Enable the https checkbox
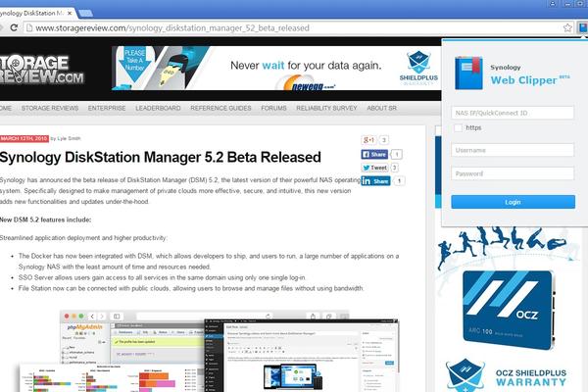The image size is (588, 392). pos(458,128)
